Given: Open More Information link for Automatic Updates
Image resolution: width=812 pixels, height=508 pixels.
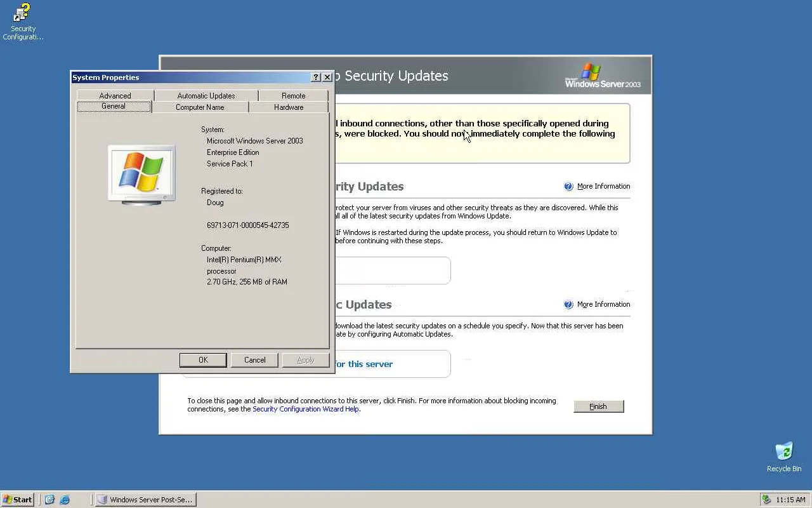Looking at the screenshot, I should [x=603, y=305].
